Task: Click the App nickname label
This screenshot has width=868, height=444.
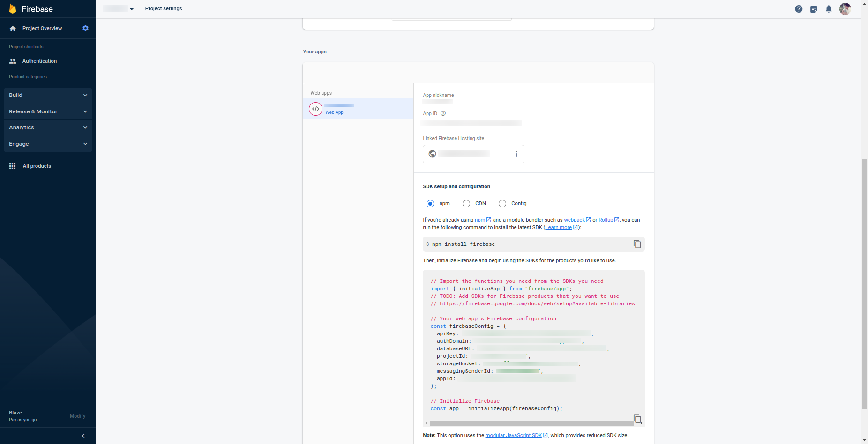Action: click(x=438, y=96)
